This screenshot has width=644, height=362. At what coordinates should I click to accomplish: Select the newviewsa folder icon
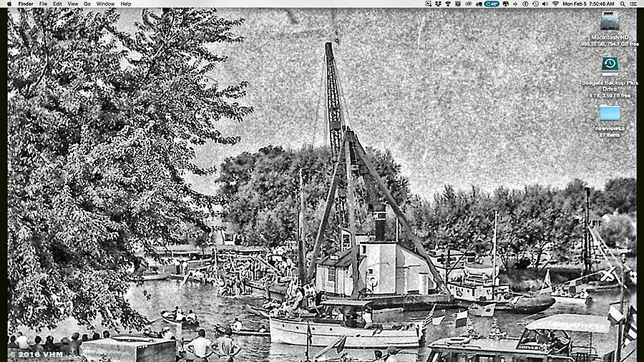610,113
